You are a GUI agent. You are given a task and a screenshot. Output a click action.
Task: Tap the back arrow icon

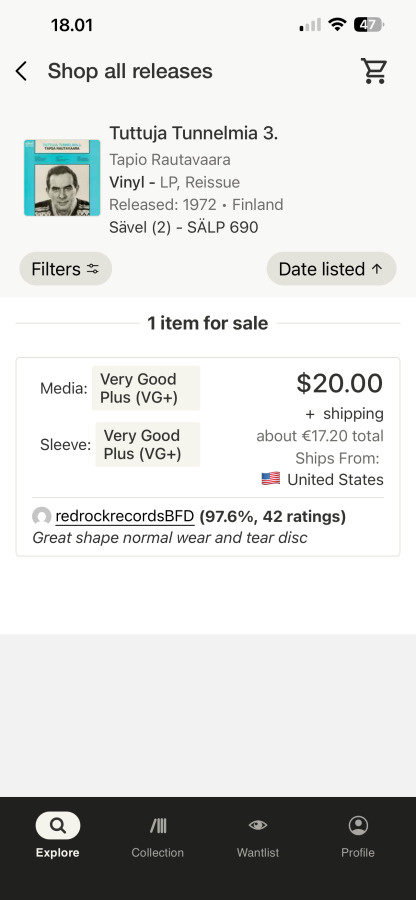21,71
